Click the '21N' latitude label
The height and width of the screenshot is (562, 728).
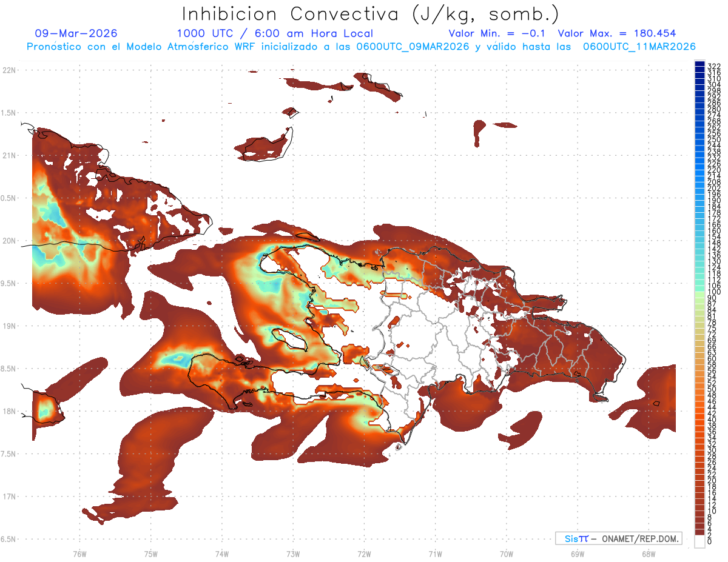pyautogui.click(x=10, y=155)
